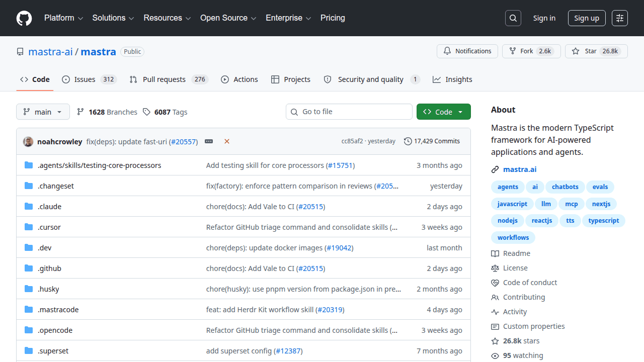Click the folder icon beside .dev

click(29, 248)
